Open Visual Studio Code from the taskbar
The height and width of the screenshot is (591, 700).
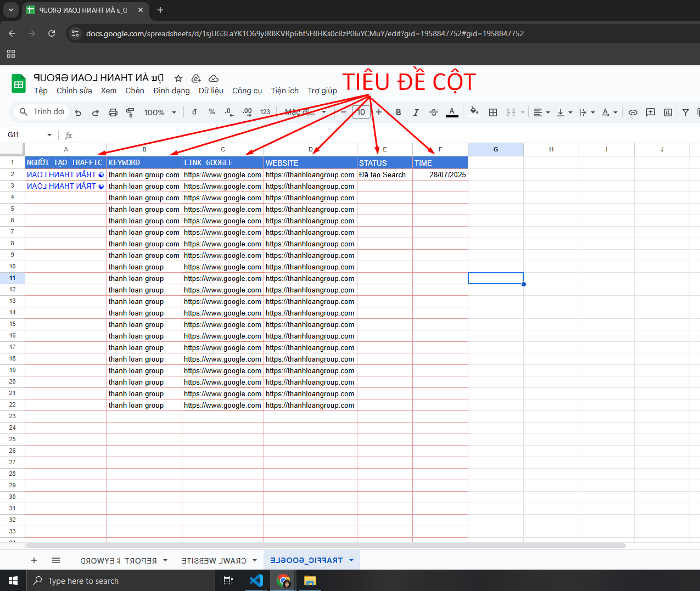256,581
